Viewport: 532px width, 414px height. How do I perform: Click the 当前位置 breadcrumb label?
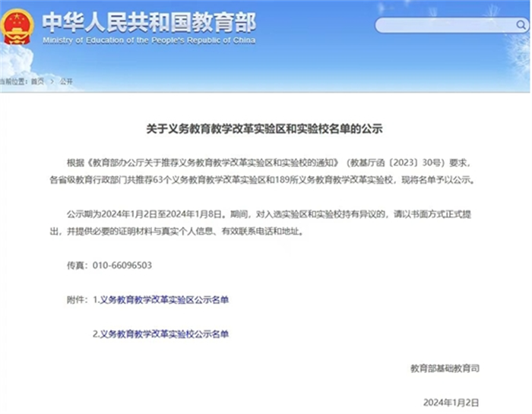13,81
